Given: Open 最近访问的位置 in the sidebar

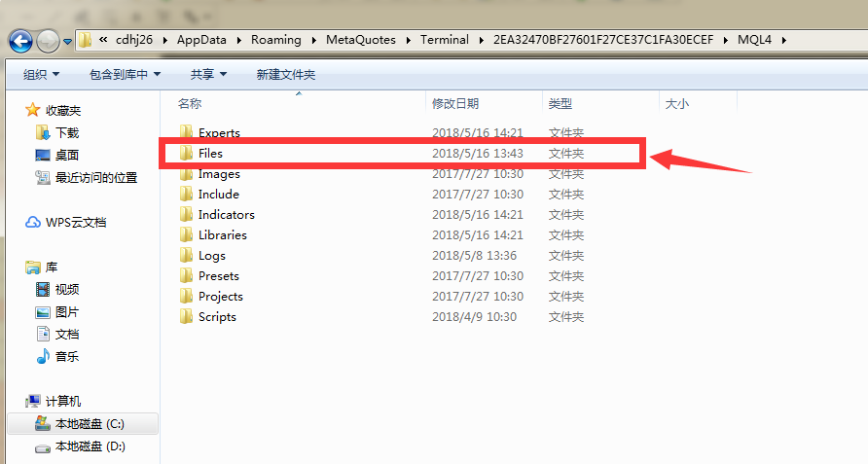Looking at the screenshot, I should tap(87, 178).
